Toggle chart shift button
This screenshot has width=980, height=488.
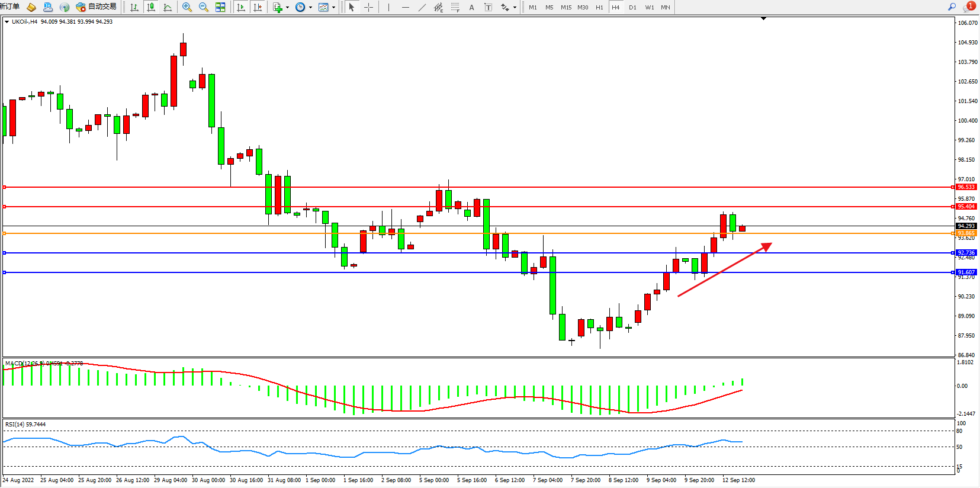258,7
